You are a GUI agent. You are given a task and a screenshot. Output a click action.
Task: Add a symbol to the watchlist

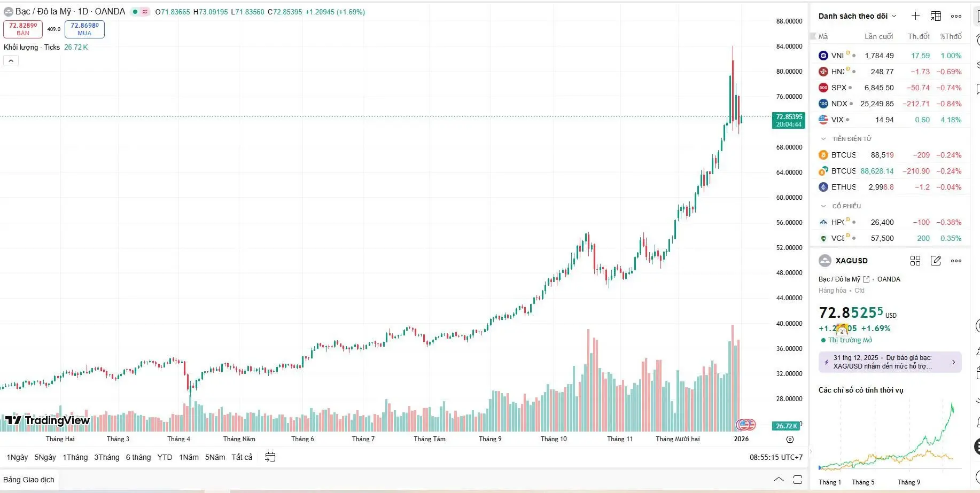coord(915,16)
